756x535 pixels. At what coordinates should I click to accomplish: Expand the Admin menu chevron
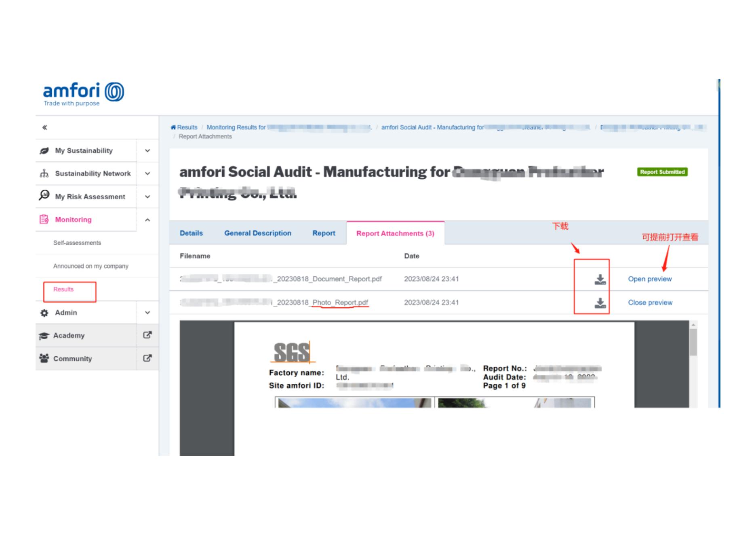[147, 313]
